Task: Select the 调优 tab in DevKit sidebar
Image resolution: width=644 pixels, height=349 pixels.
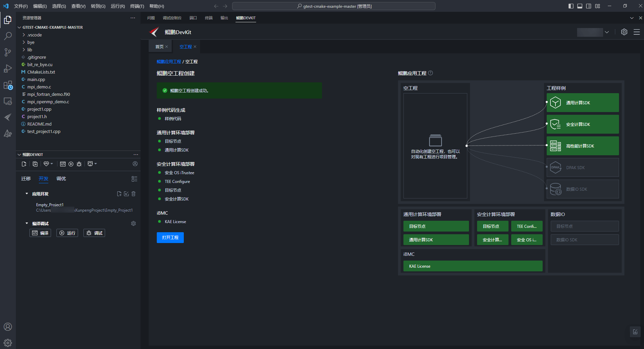Action: 61,179
